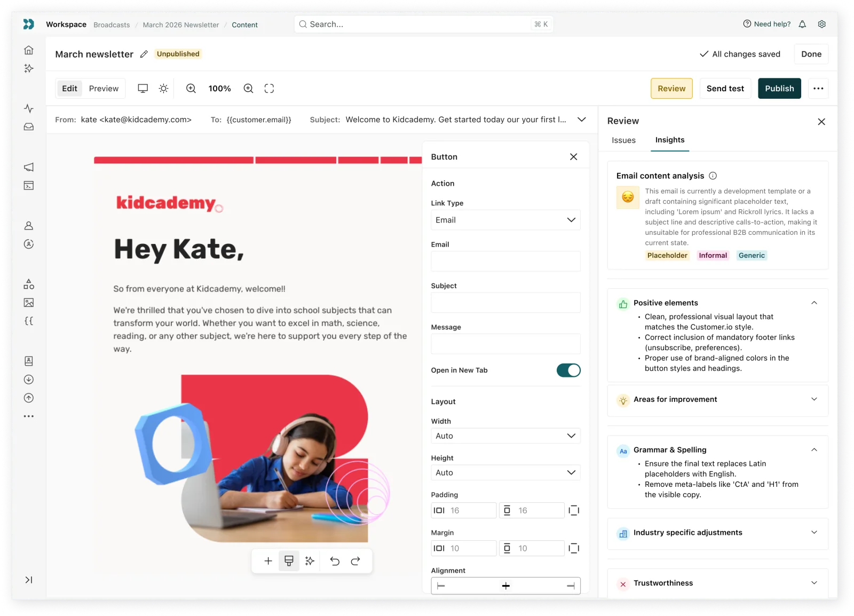Image resolution: width=854 pixels, height=616 pixels.
Task: Open the Width Auto dropdown
Action: click(x=505, y=436)
